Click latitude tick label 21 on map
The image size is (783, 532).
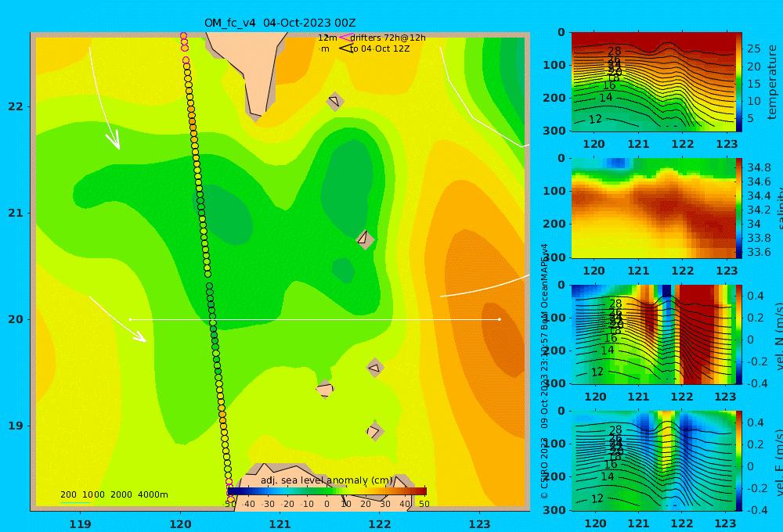(16, 213)
